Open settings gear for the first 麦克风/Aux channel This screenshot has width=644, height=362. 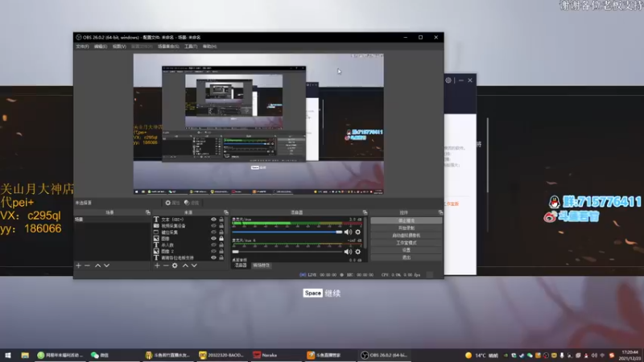coord(357,232)
